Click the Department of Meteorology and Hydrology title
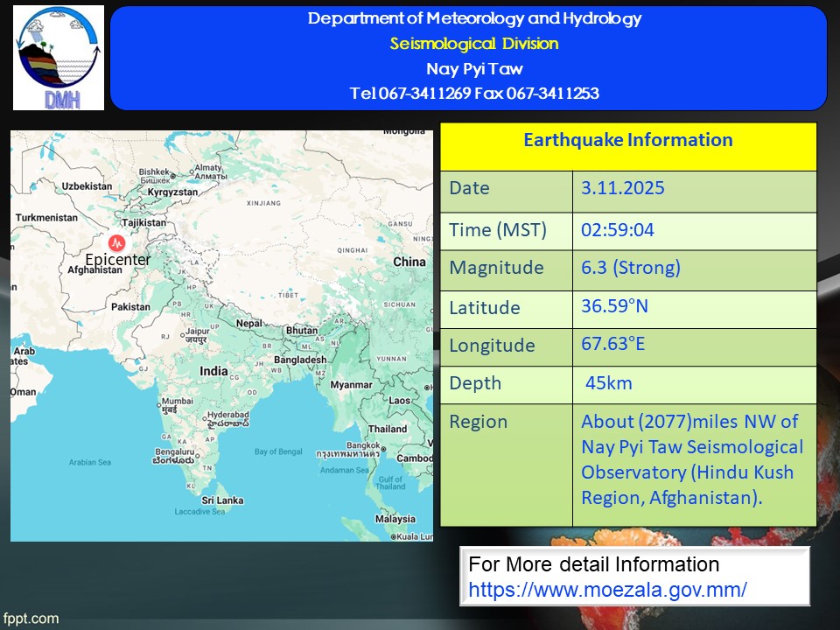 pyautogui.click(x=473, y=18)
